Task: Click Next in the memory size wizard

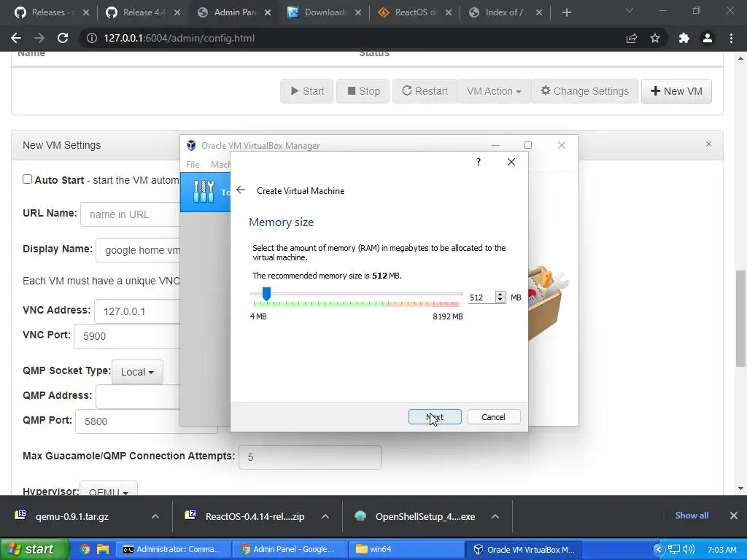Action: tap(435, 416)
